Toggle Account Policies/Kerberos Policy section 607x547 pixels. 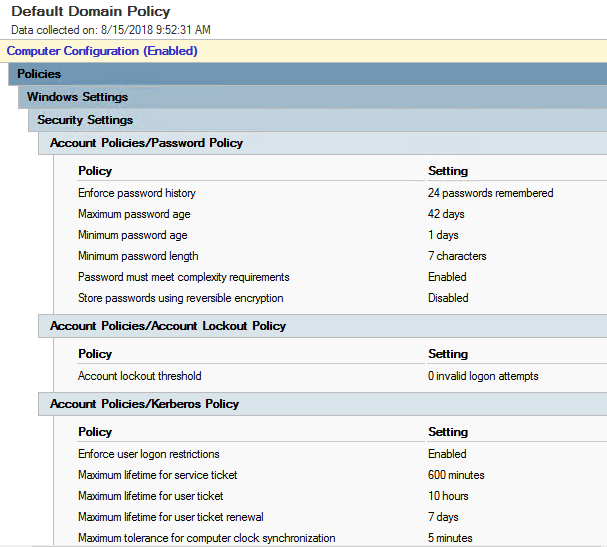(x=144, y=404)
